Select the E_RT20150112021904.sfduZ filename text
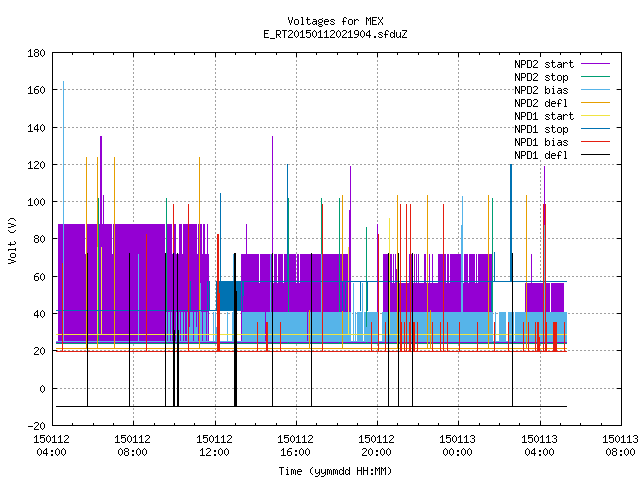Screen dimensions: 640x480 [335, 34]
